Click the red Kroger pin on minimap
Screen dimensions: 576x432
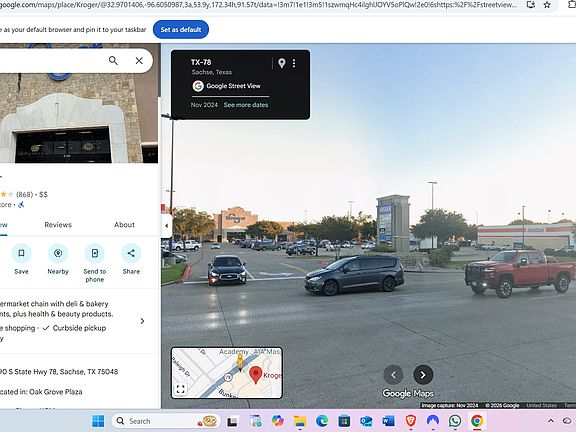tap(255, 375)
